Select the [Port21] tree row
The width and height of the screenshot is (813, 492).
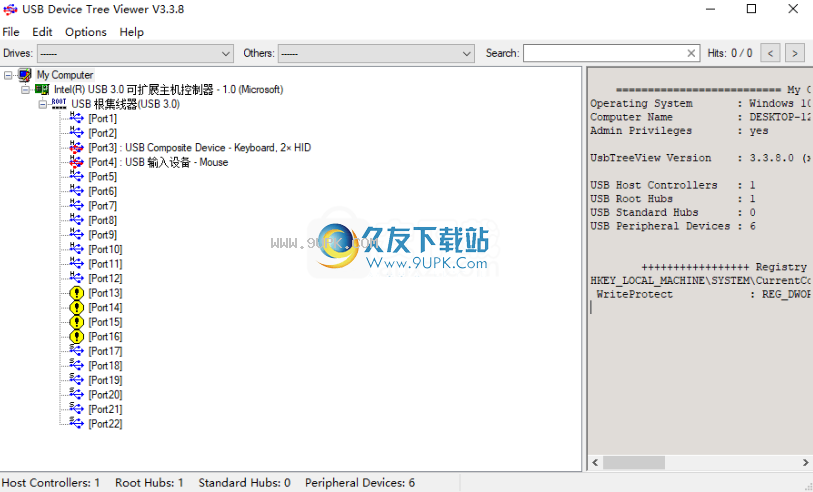(x=105, y=409)
